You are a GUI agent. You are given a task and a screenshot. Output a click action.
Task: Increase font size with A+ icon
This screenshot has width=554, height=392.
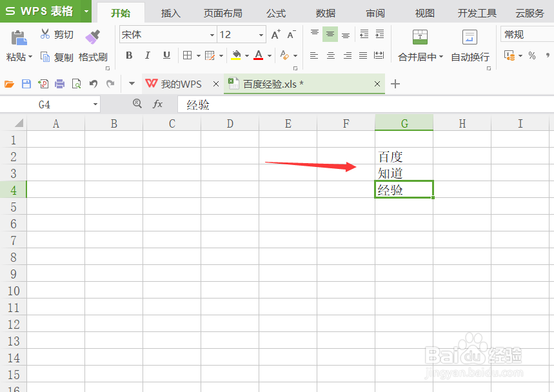[x=275, y=35]
